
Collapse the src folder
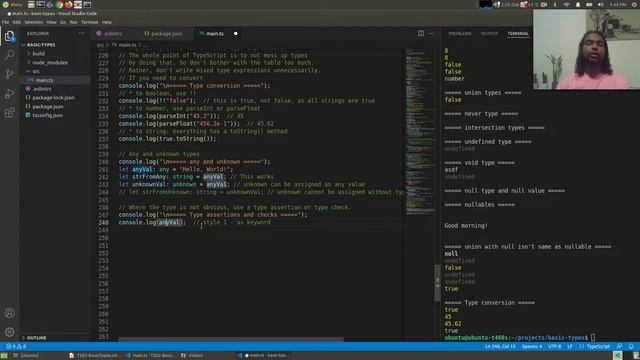[x=55, y=71]
